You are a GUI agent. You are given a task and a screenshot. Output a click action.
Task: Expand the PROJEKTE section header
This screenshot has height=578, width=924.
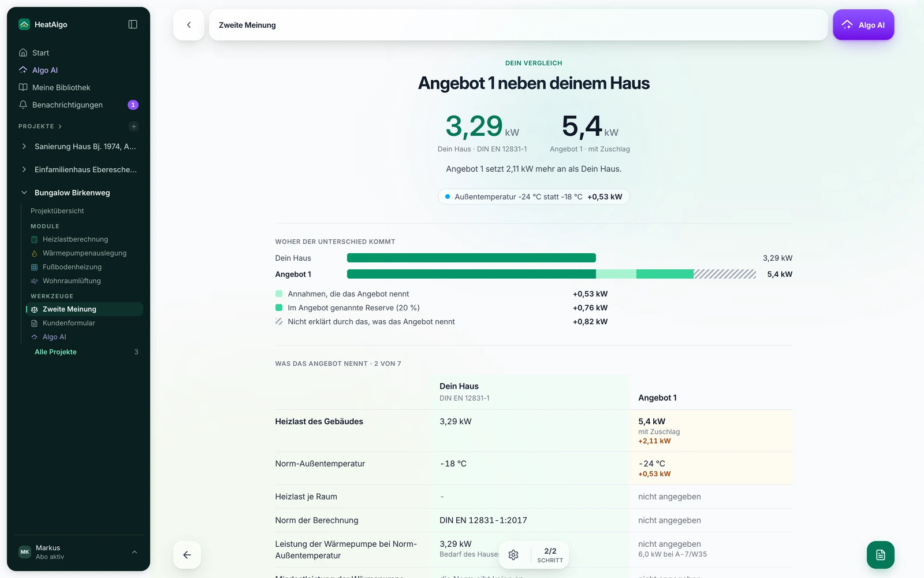tap(40, 126)
